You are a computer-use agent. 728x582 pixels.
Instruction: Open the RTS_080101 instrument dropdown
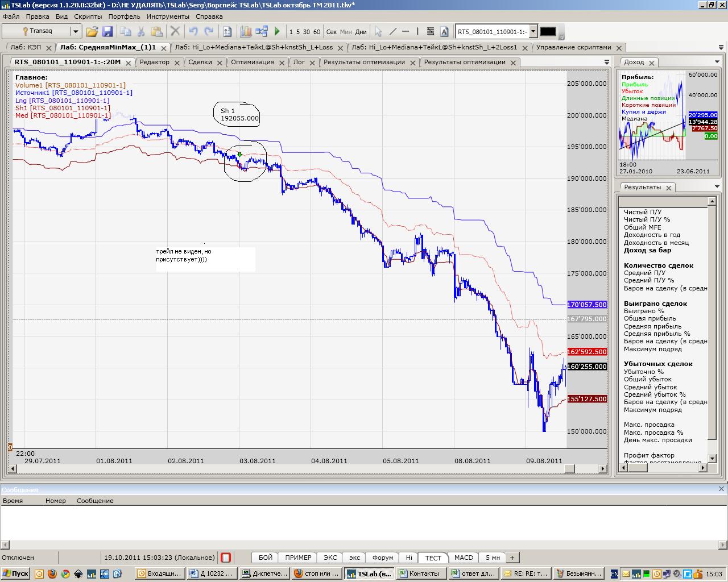[x=533, y=32]
